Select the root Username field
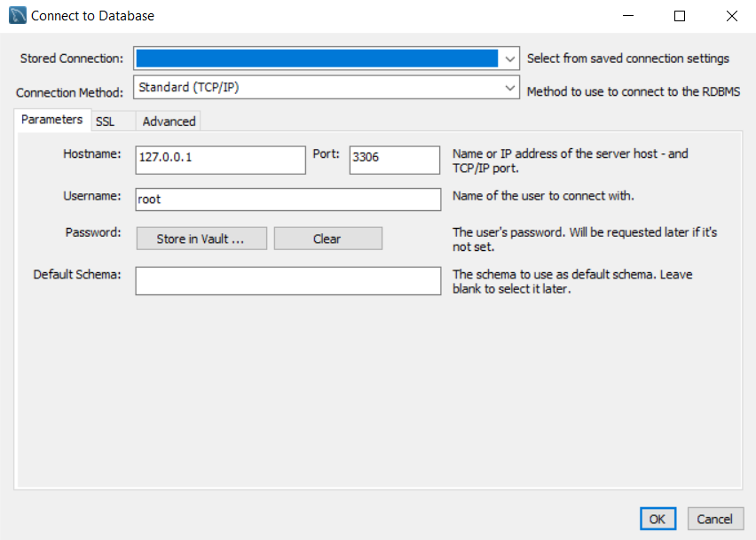The width and height of the screenshot is (756, 540). [x=287, y=199]
